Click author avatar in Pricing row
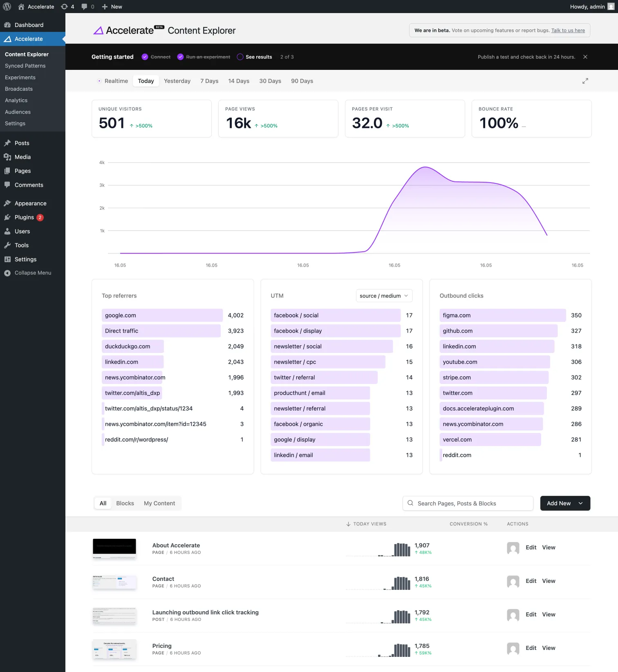 [513, 648]
